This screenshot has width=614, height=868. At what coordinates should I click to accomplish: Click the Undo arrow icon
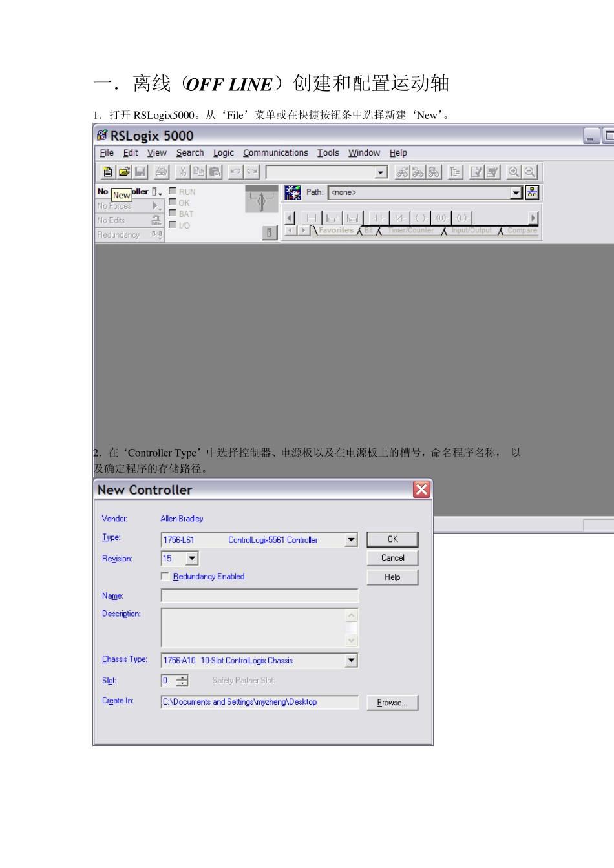pos(236,172)
